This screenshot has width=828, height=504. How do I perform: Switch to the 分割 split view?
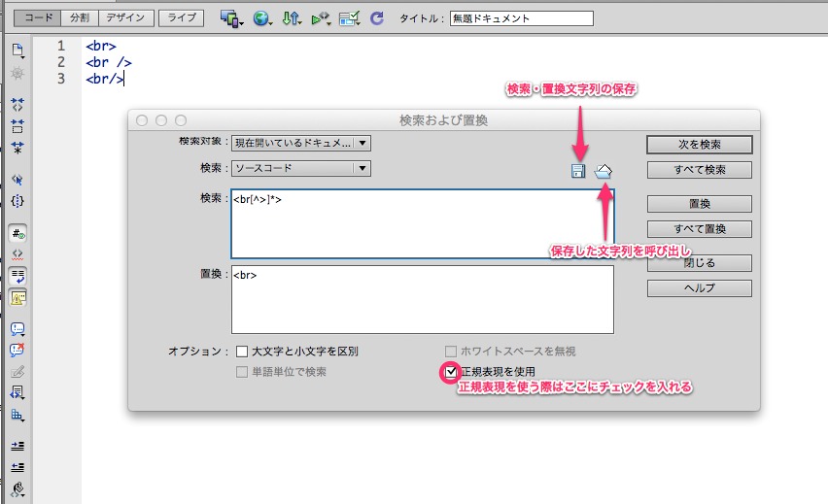(x=79, y=17)
